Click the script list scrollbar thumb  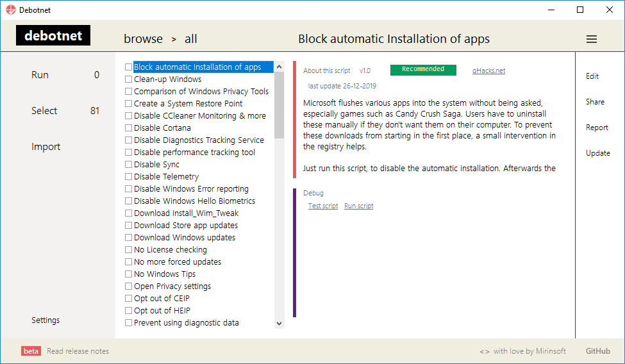pyautogui.click(x=279, y=105)
